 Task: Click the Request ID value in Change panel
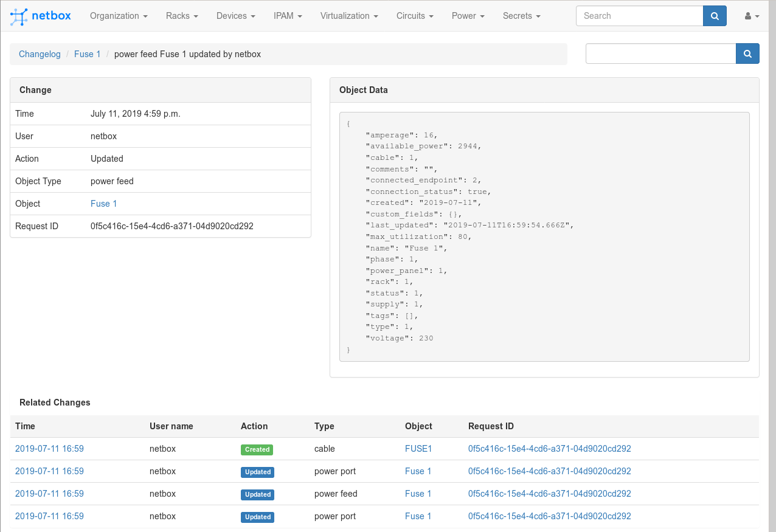click(172, 226)
